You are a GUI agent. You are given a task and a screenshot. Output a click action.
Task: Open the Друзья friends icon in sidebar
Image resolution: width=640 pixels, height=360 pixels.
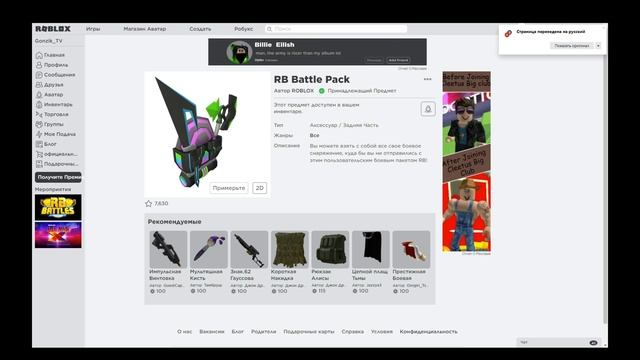(x=39, y=84)
